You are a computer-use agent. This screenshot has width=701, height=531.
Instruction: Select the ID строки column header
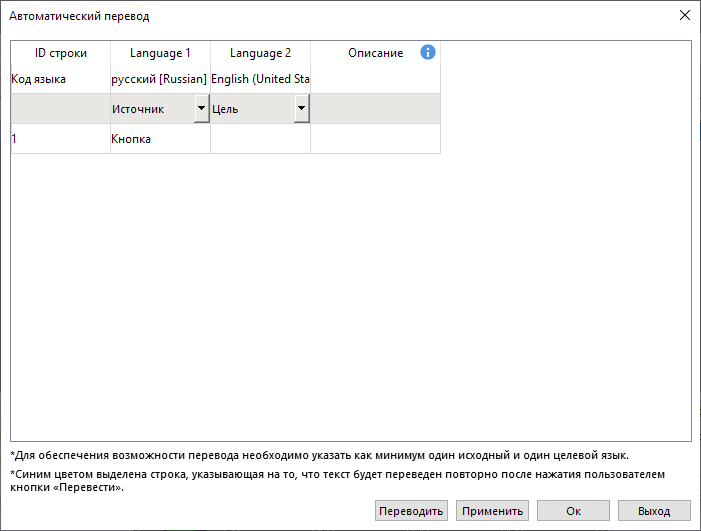point(60,53)
